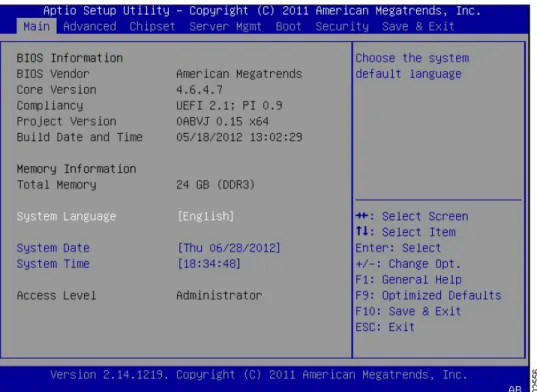The image size is (537, 392).
Task: Select the System Language option
Action: click(66, 216)
